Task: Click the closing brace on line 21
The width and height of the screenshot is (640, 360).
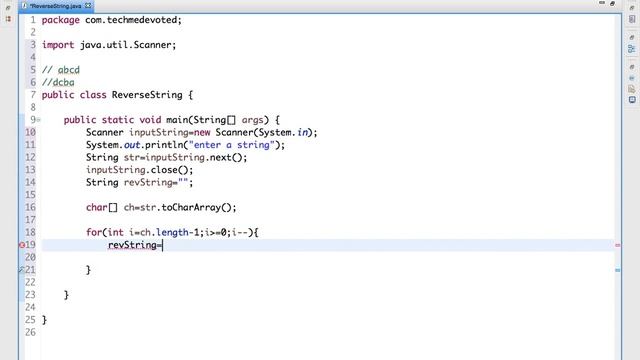Action: 88,270
